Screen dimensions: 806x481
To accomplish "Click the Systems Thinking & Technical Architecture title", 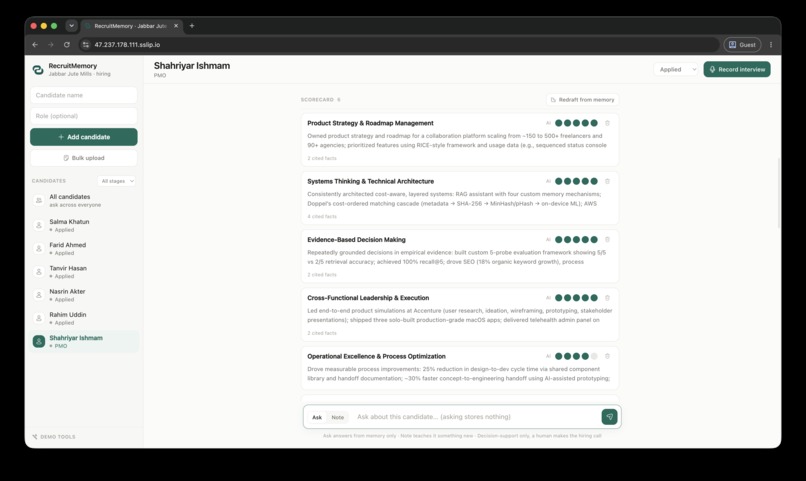I will pos(371,181).
